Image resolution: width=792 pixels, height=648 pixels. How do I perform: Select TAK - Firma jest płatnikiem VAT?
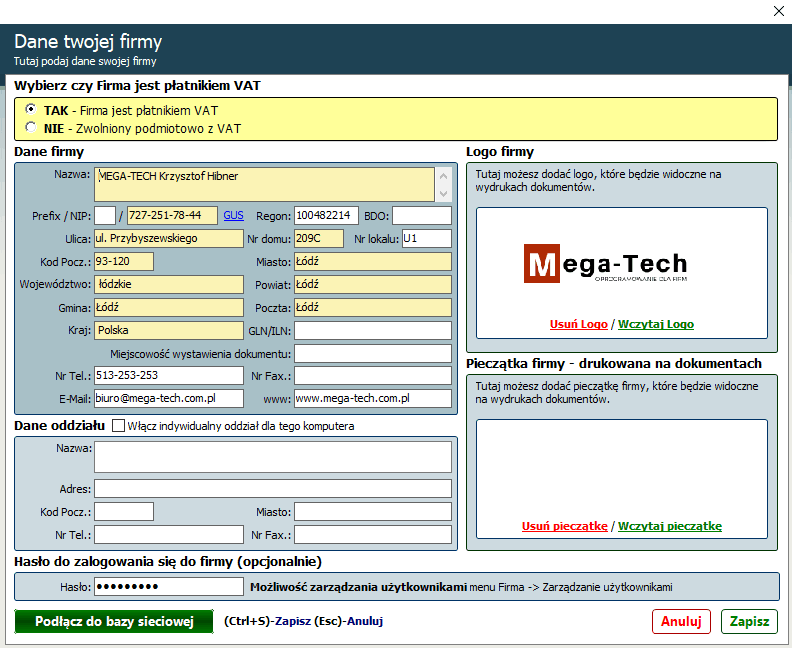(x=31, y=109)
